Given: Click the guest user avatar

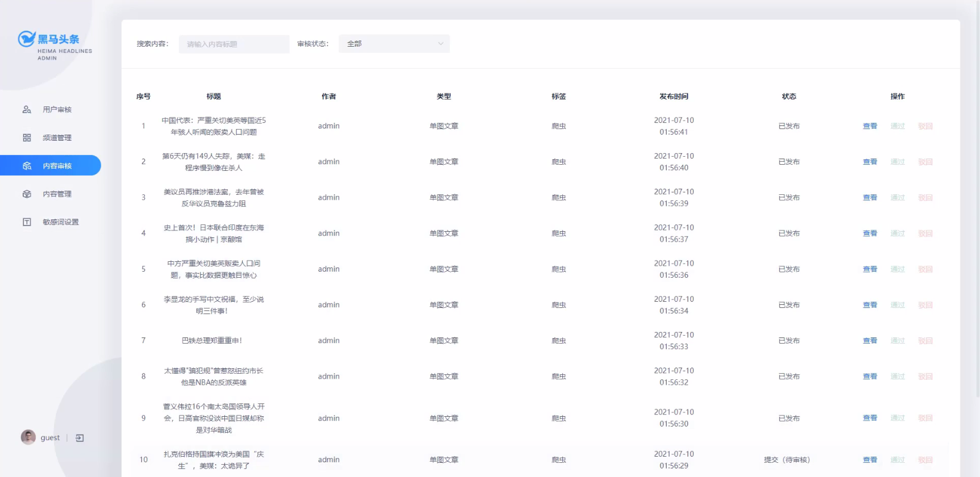Looking at the screenshot, I should point(28,437).
